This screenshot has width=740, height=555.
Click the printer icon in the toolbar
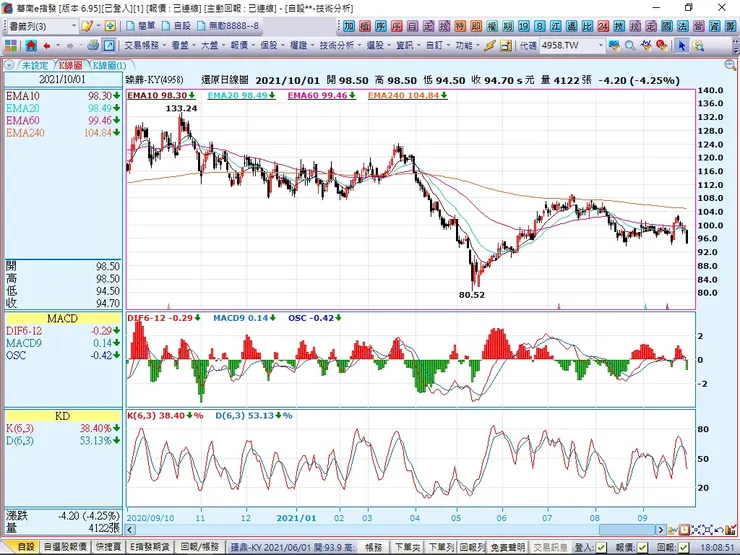point(93,45)
